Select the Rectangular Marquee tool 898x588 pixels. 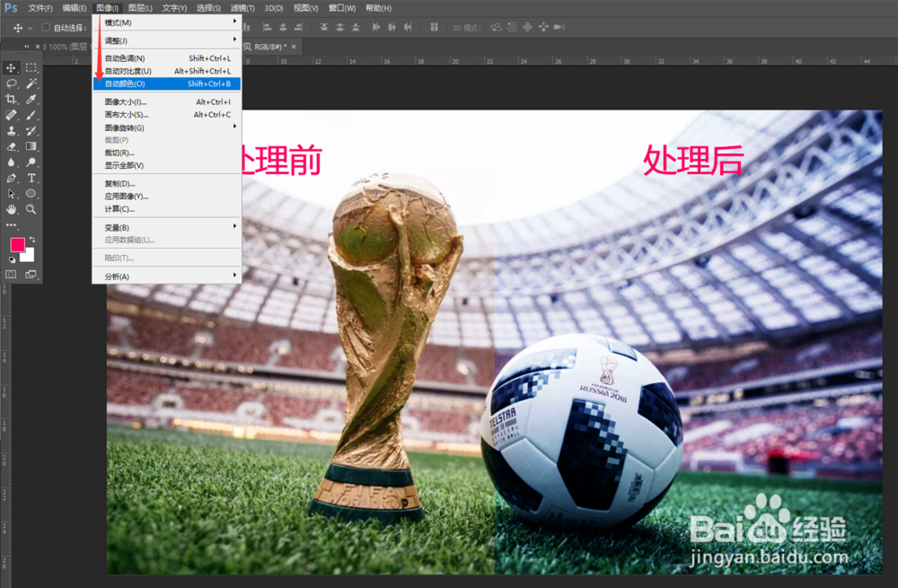pos(31,67)
